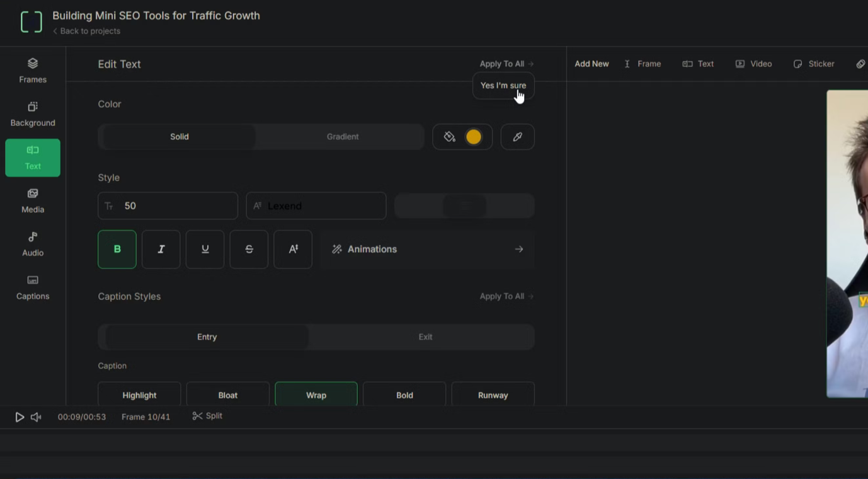Toggle italic text formatting
The image size is (868, 479).
pos(161,250)
